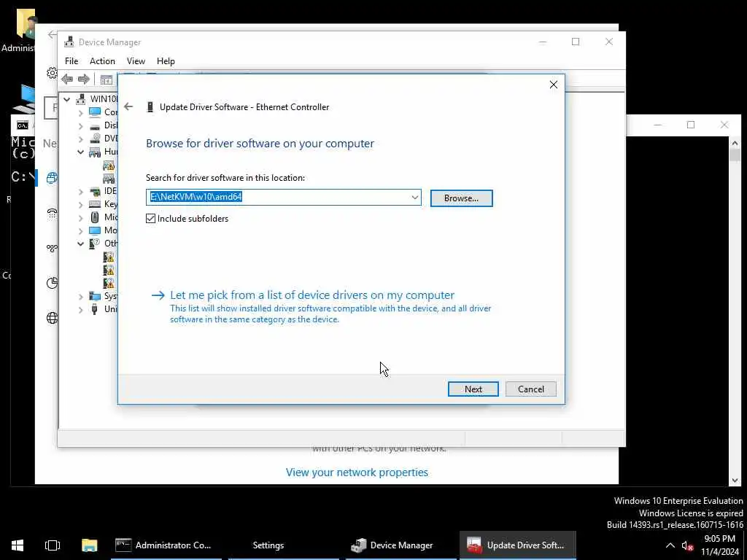Select the DVD drive icon

tap(95, 138)
